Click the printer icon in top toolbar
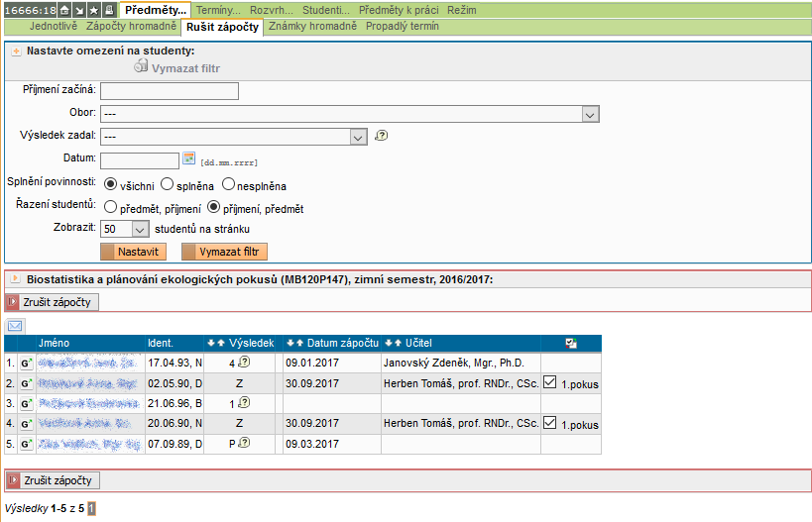Image resolution: width=812 pixels, height=522 pixels. coord(108,9)
